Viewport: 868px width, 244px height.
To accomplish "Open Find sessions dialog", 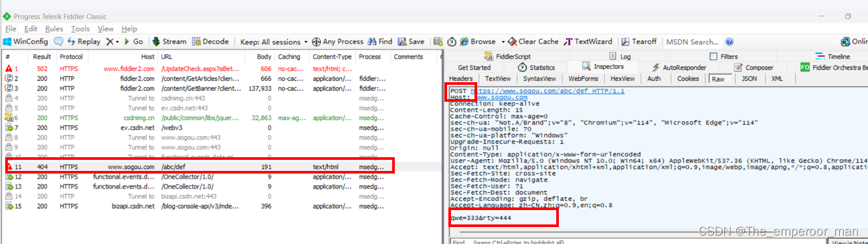I will pyautogui.click(x=380, y=41).
